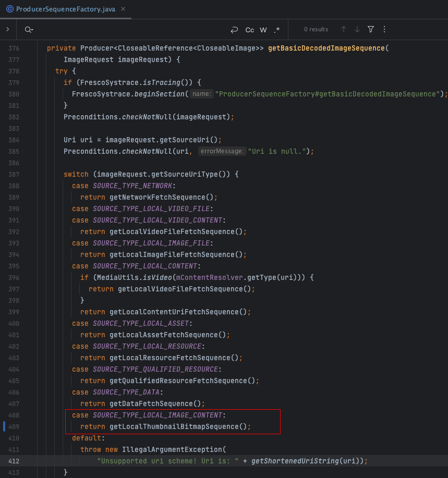Click getQualifiedResourceFetchSequence call

click(x=178, y=381)
